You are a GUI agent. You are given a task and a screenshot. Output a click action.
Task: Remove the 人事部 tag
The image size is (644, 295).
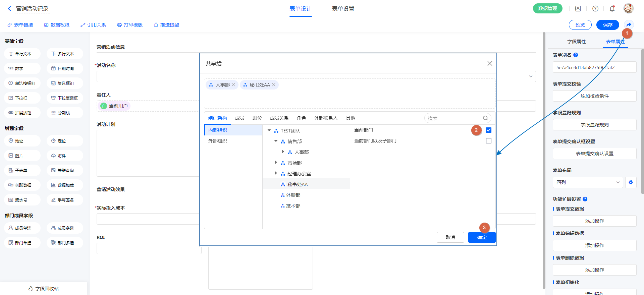click(233, 85)
